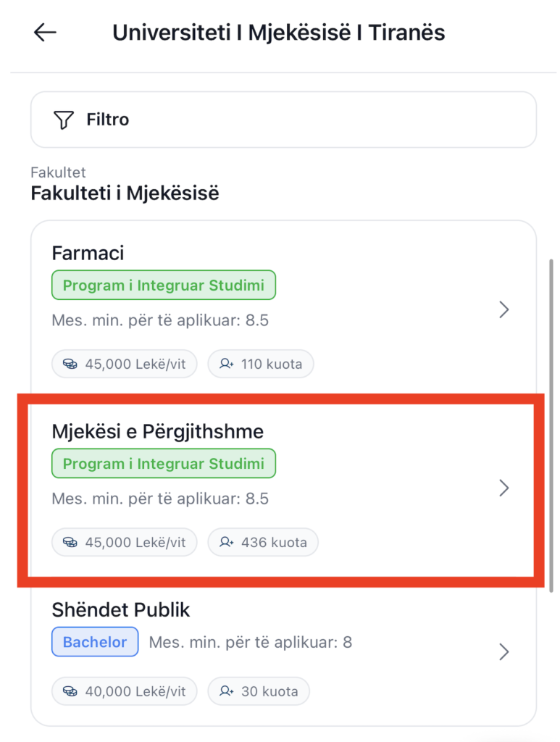Click coins icon in Mjekësi e Përgjithshme
Image resolution: width=560 pixels, height=742 pixels.
(70, 542)
